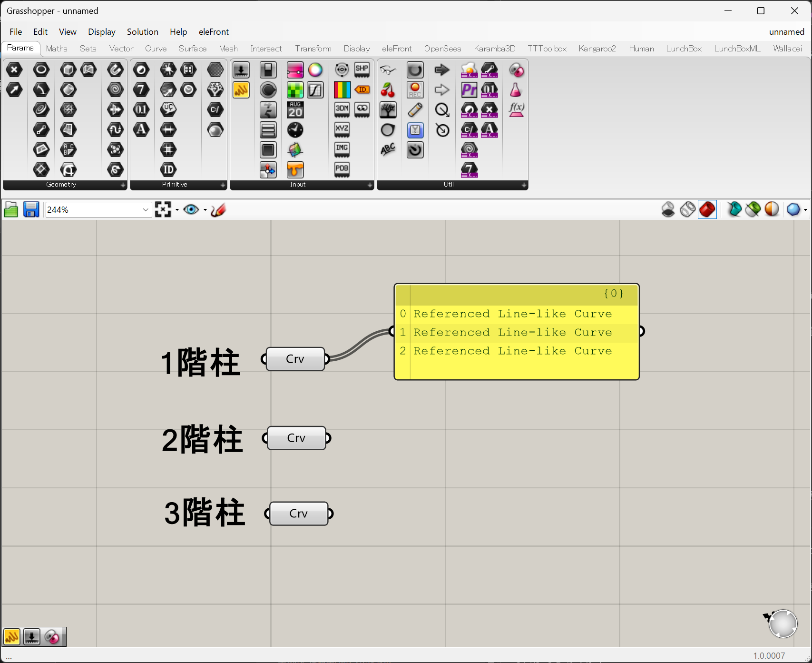Click the Data Recorder REC icon

click(x=415, y=90)
